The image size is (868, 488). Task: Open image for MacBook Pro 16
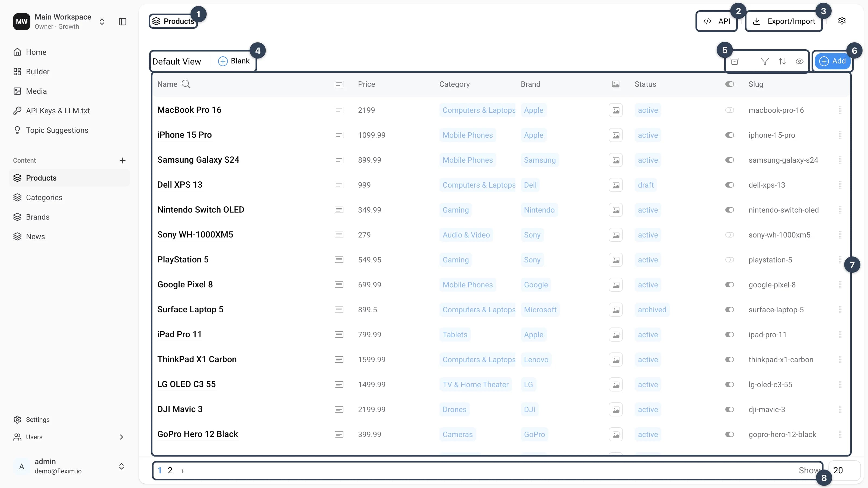click(x=616, y=110)
